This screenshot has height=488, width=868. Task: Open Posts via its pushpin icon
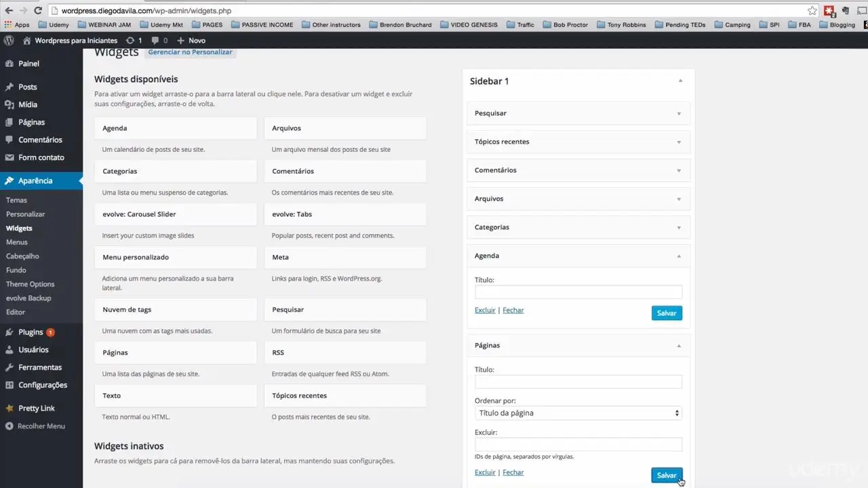9,87
